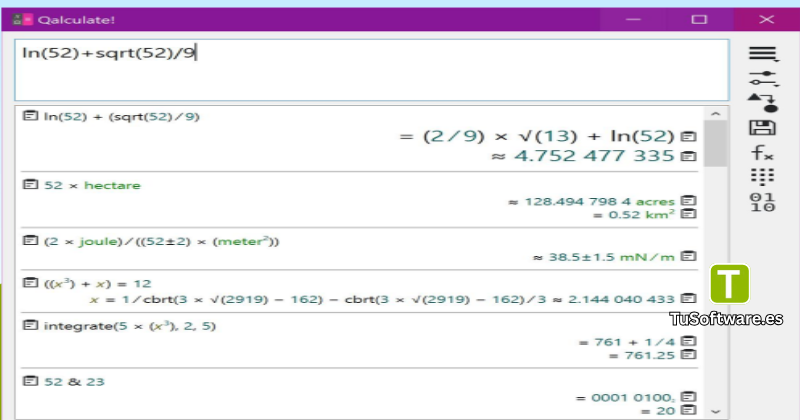Image resolution: width=800 pixels, height=420 pixels.
Task: Open calculation mode sliders menu
Action: (x=763, y=79)
